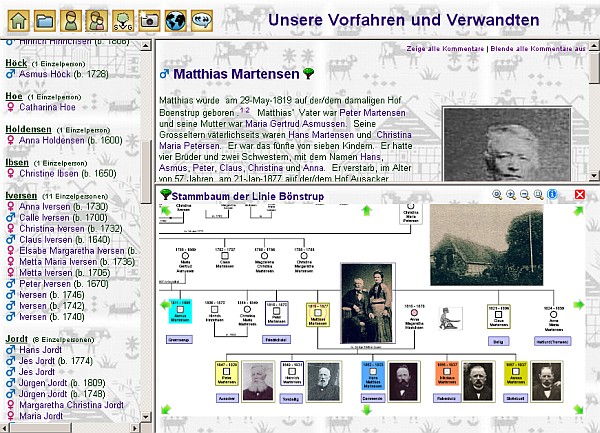The width and height of the screenshot is (600, 433).
Task: Click the fit-view magnifier in Stammbaum panel
Action: [x=497, y=195]
